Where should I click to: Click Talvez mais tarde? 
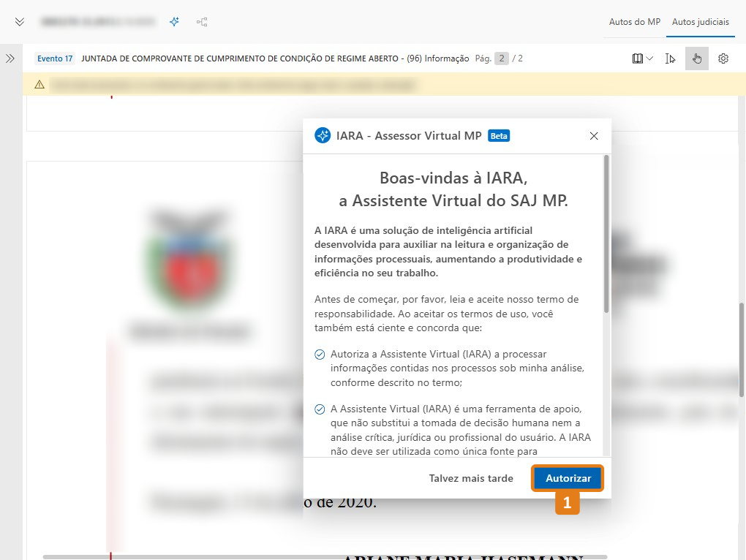click(471, 478)
